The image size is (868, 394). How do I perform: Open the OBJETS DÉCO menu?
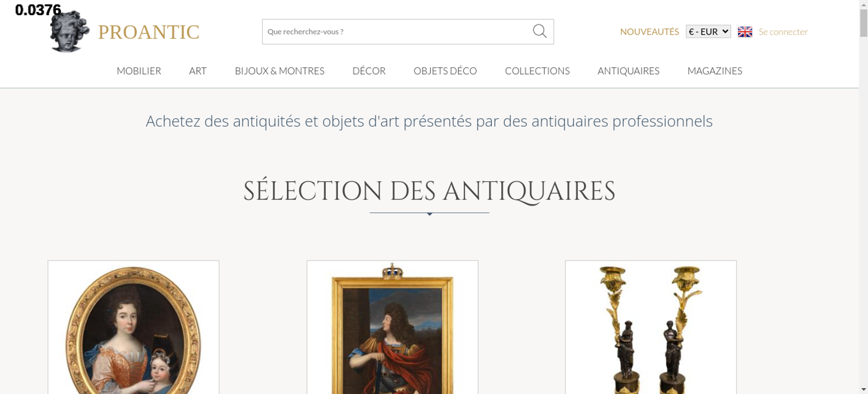445,71
